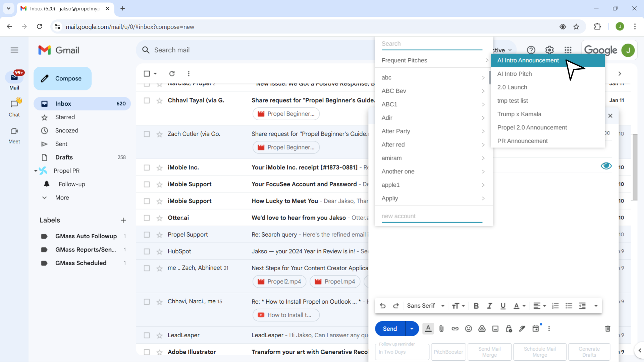Viewport: 644px width, 362px height.
Task: Open send options dropdown arrow
Action: [412, 329]
